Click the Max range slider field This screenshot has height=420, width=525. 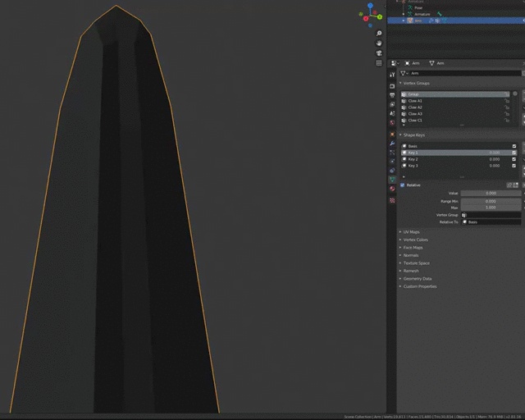[x=491, y=208]
